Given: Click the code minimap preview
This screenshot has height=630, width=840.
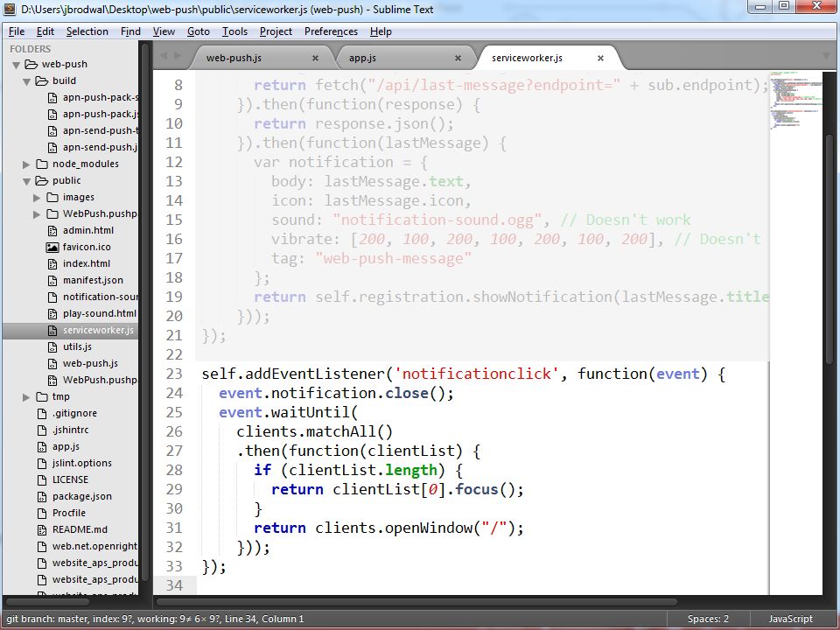Looking at the screenshot, I should point(795,99).
